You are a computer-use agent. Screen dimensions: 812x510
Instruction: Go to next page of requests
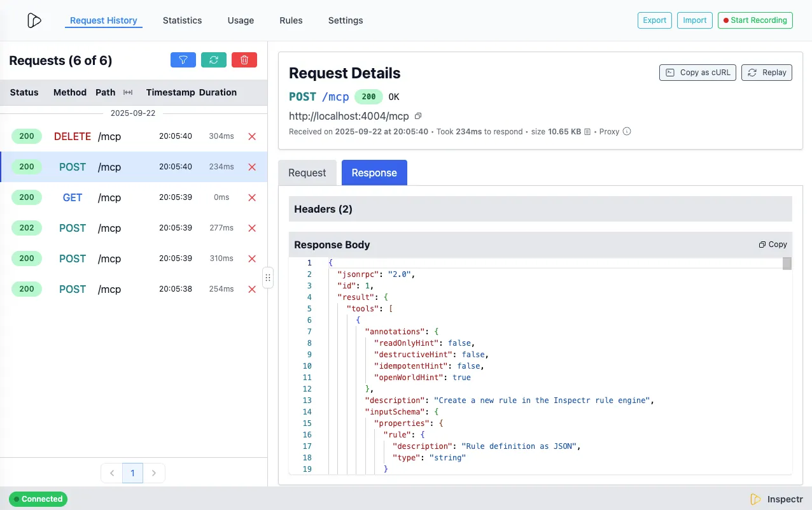tap(154, 473)
